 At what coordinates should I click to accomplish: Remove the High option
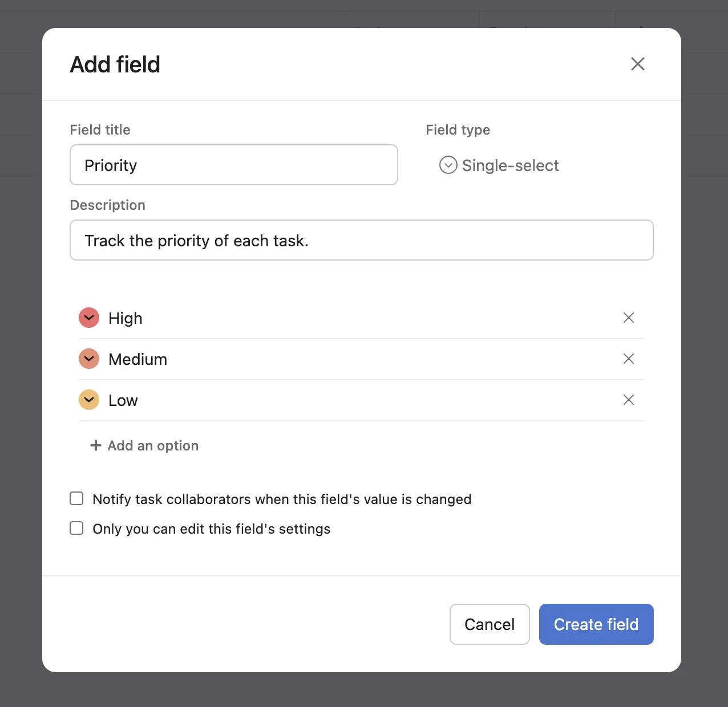pos(628,318)
